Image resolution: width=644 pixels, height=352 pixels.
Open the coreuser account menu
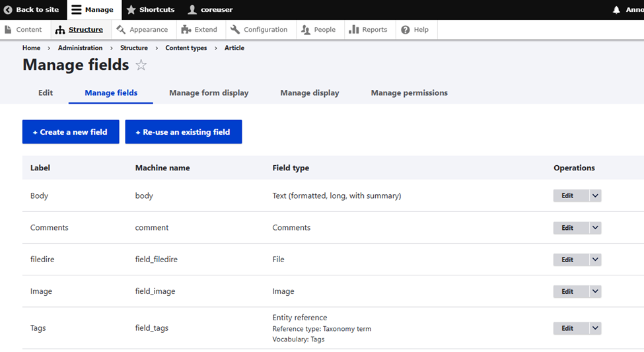(x=210, y=10)
